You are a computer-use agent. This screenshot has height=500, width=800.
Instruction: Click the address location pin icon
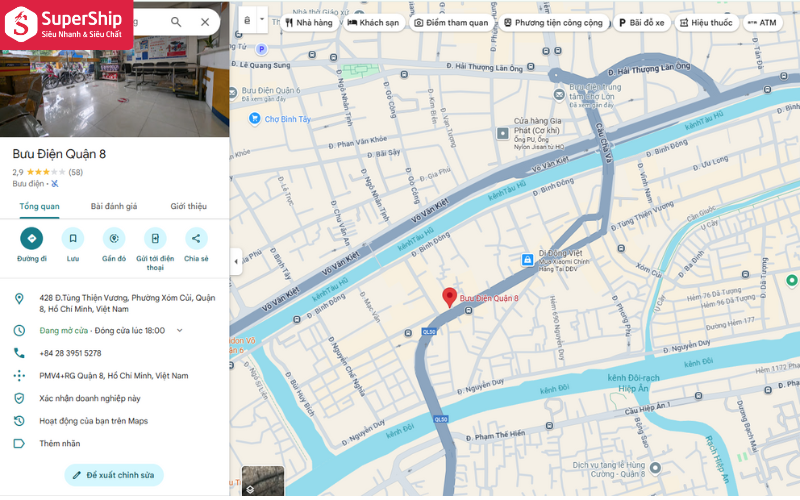(x=19, y=298)
